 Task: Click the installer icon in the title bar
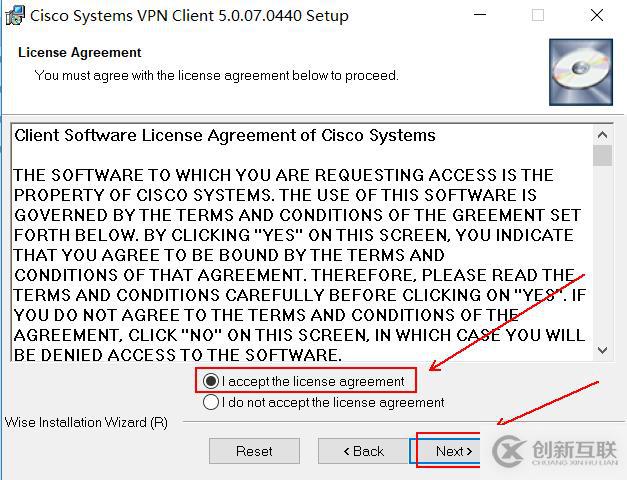tap(15, 16)
